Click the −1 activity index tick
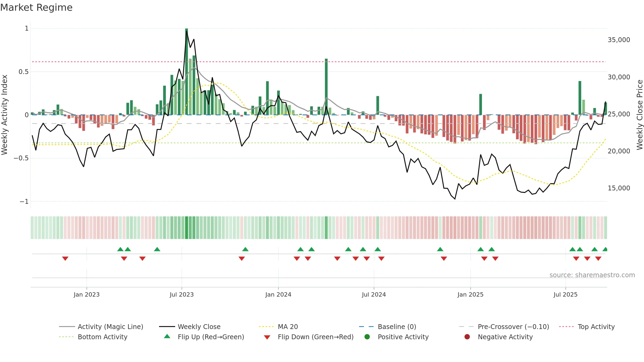The image size is (644, 362). point(24,201)
